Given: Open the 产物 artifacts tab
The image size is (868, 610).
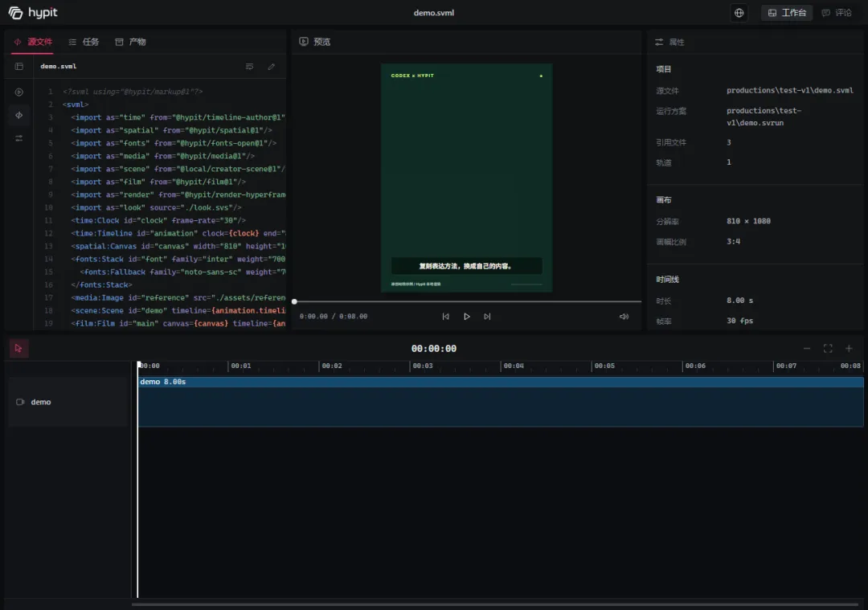Looking at the screenshot, I should pyautogui.click(x=130, y=42).
